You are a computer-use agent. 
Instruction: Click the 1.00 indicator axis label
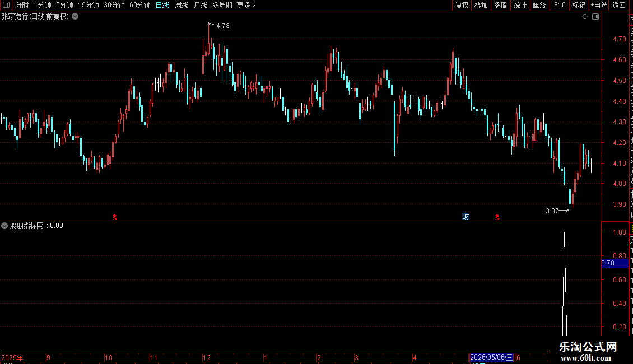click(619, 232)
